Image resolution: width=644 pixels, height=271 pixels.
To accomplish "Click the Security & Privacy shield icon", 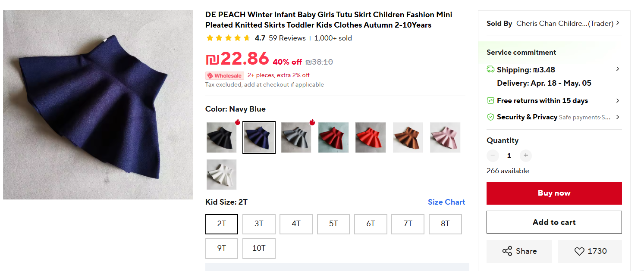I will (490, 117).
